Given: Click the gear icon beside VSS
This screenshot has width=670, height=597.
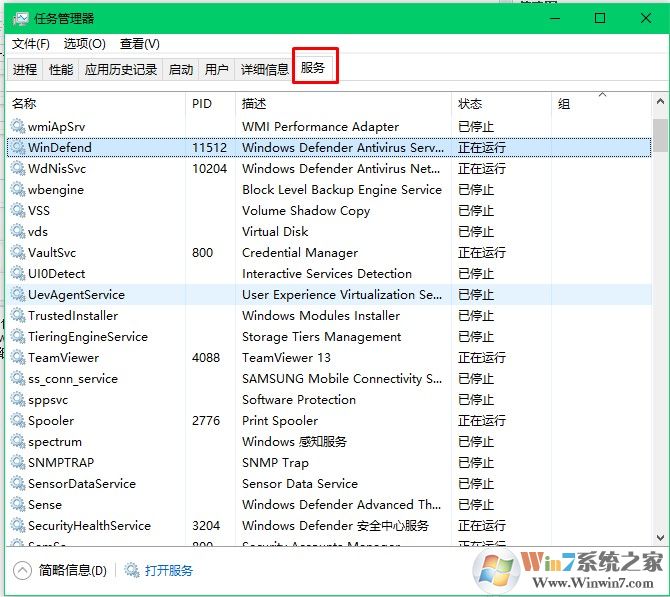Looking at the screenshot, I should click(18, 210).
